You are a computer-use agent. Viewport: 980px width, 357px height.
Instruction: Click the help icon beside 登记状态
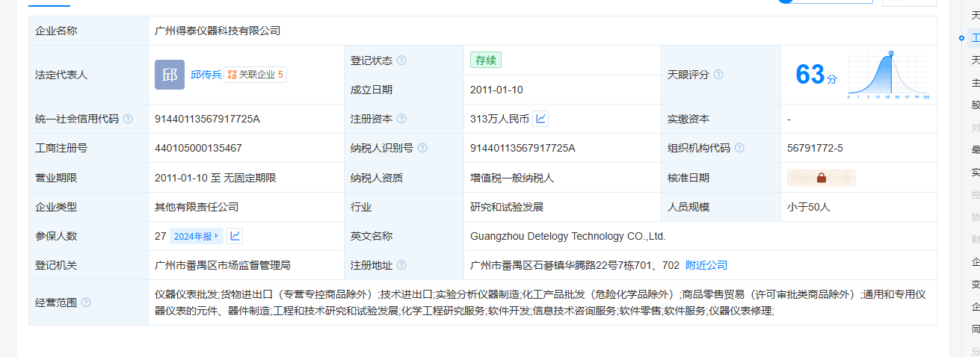(401, 60)
